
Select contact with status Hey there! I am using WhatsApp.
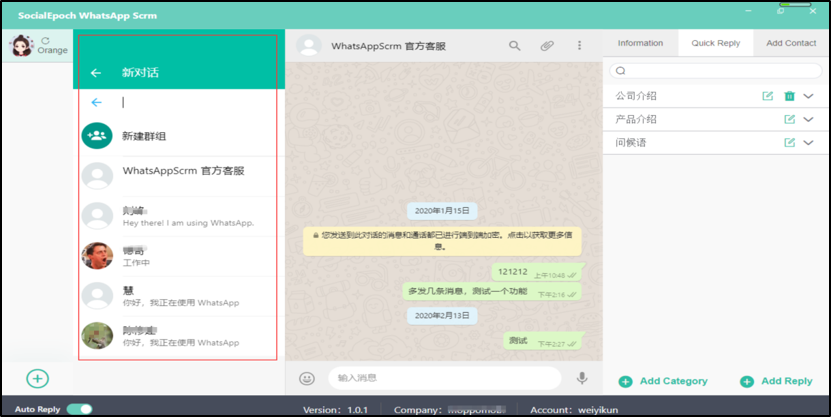pyautogui.click(x=179, y=216)
